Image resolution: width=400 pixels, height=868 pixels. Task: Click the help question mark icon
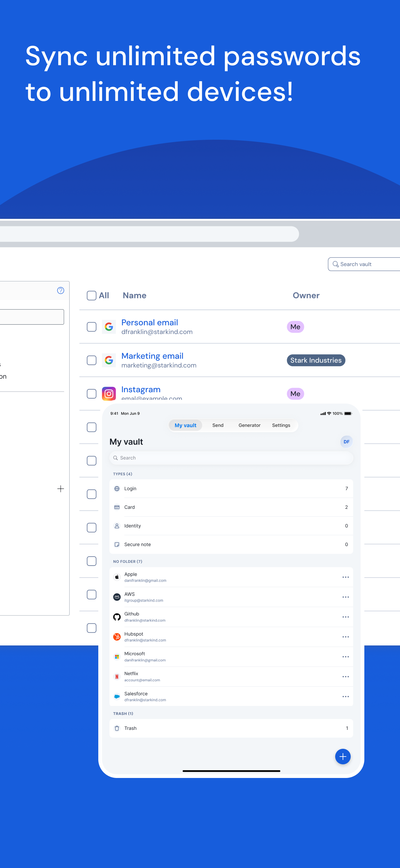coord(60,291)
